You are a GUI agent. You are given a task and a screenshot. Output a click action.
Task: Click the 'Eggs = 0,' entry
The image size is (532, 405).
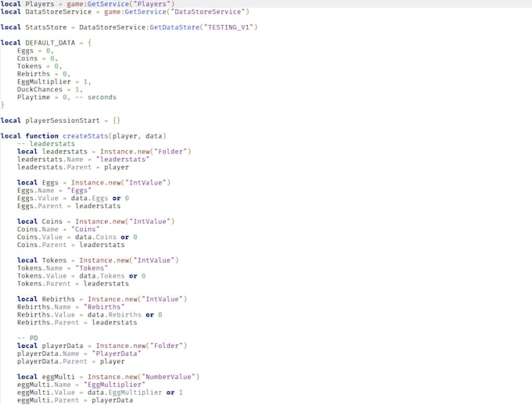pos(35,51)
